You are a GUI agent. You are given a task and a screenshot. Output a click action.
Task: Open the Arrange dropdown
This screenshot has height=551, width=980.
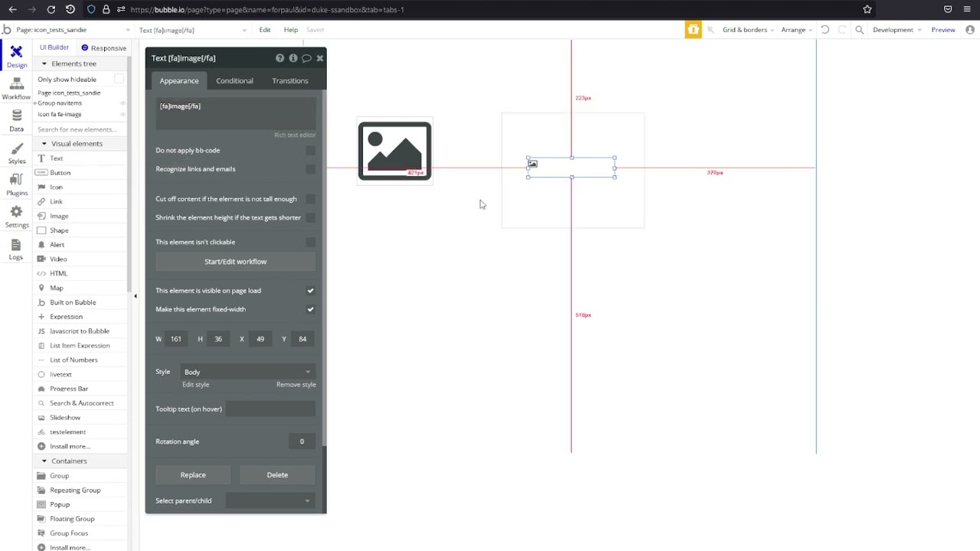[797, 30]
